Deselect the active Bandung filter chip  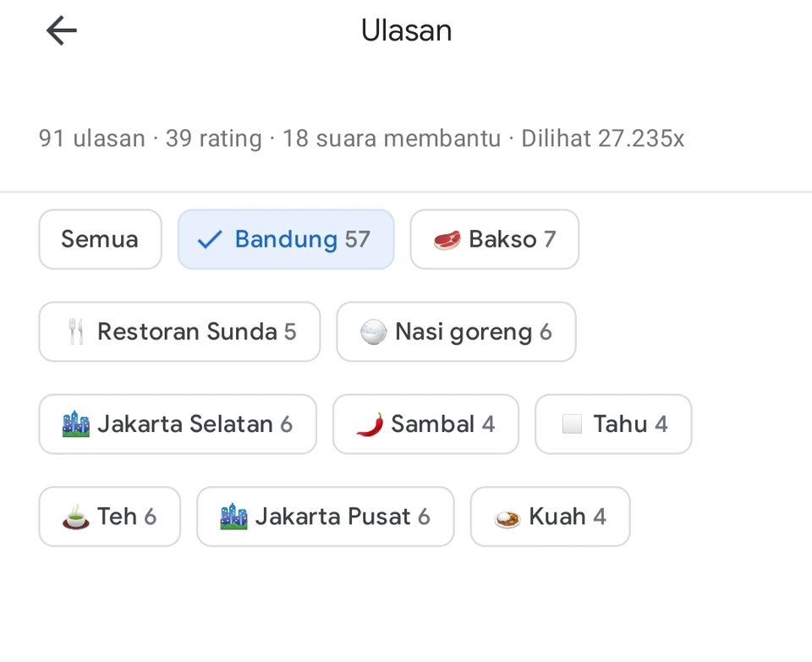[285, 239]
